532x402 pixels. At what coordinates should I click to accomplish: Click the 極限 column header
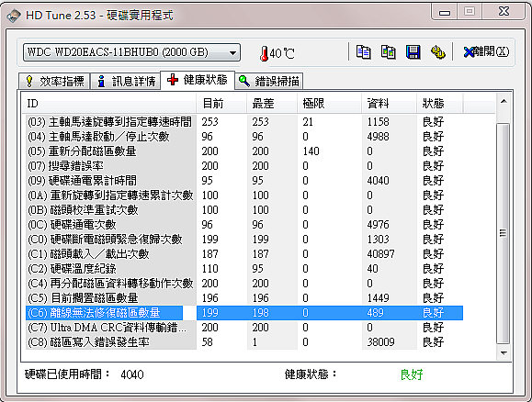(x=329, y=104)
